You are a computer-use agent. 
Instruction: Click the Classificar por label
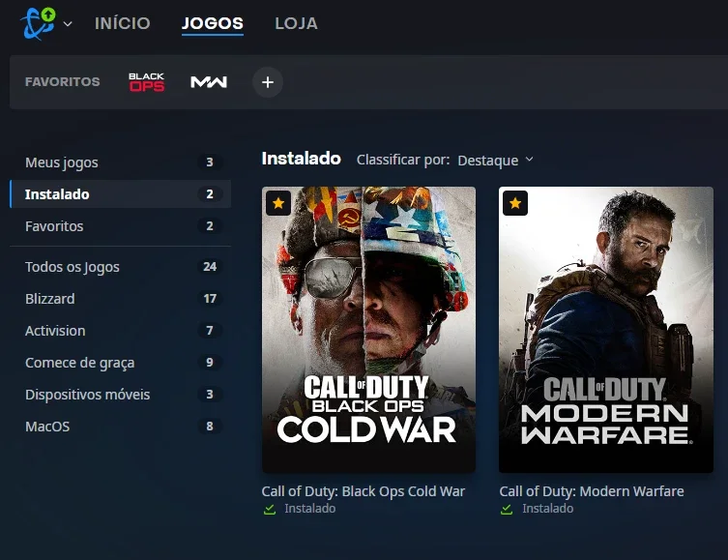pyautogui.click(x=403, y=160)
